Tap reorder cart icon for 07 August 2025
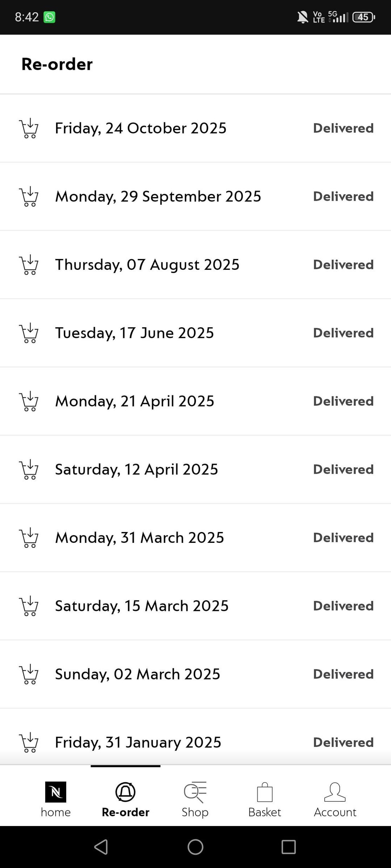This screenshot has width=391, height=868. point(29,265)
